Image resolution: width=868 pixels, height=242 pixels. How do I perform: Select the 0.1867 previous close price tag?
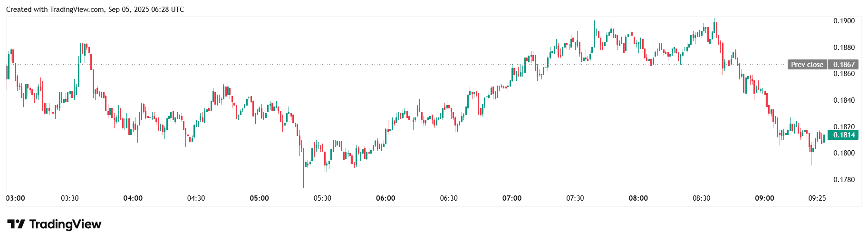[844, 65]
